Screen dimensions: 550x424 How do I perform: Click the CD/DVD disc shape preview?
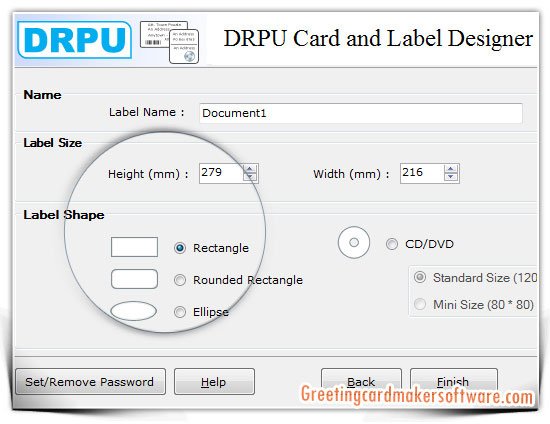pos(354,242)
